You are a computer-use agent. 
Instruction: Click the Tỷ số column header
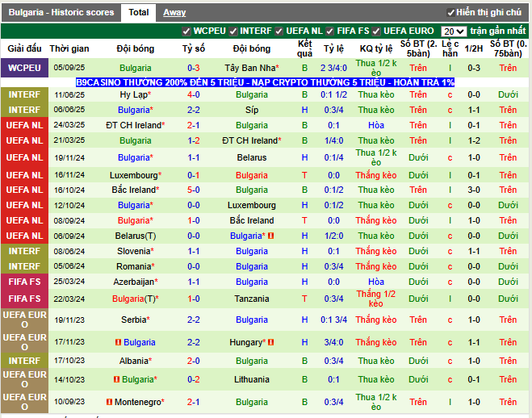194,48
